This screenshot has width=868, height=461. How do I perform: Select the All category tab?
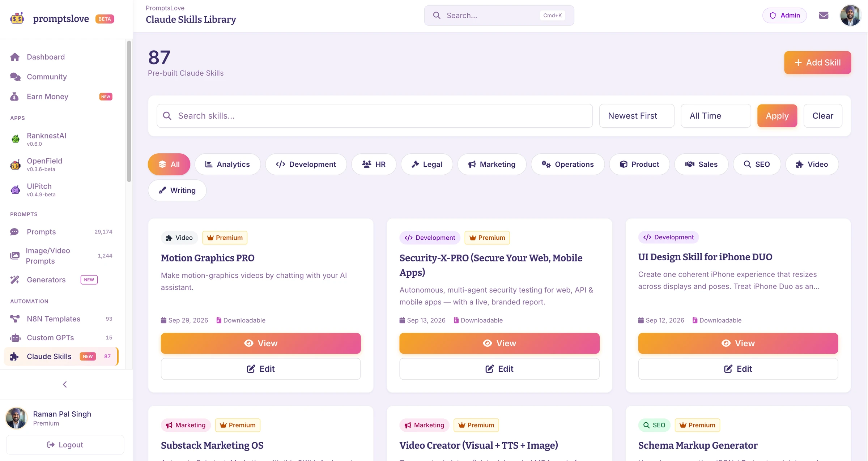click(169, 164)
